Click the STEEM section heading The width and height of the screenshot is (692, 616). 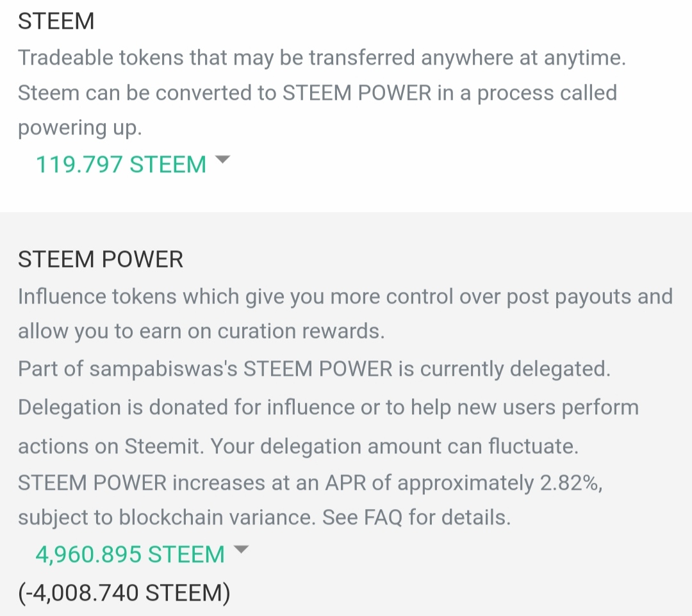click(56, 22)
